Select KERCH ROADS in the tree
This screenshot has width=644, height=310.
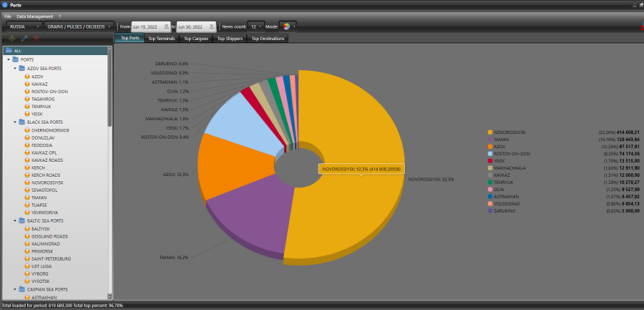[x=46, y=175]
